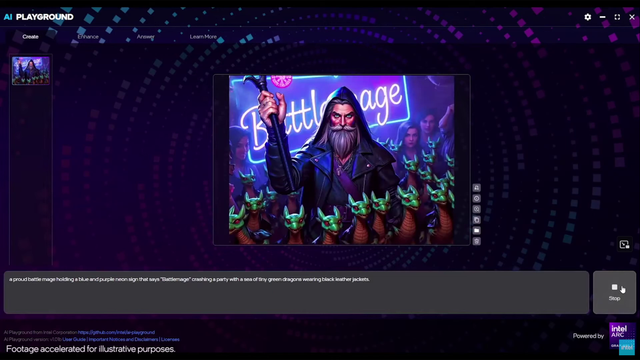Open the settings gear icon
Viewport: 640px width, 360px height.
click(x=587, y=17)
